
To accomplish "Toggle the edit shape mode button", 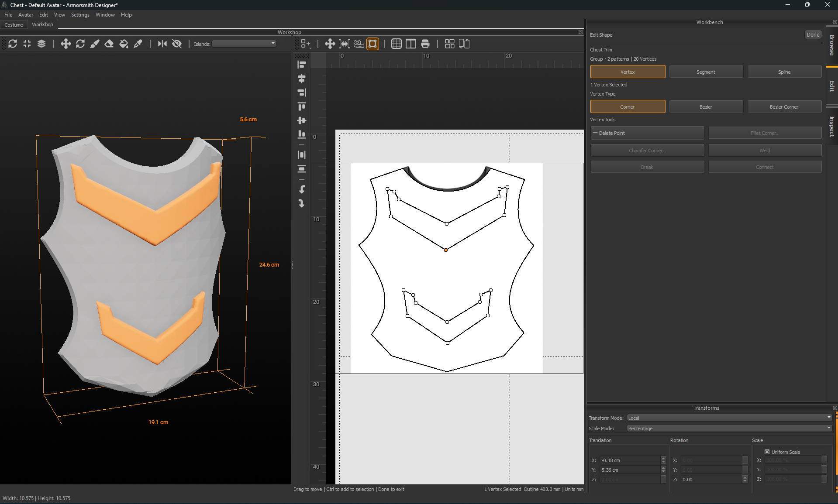I will coord(372,44).
